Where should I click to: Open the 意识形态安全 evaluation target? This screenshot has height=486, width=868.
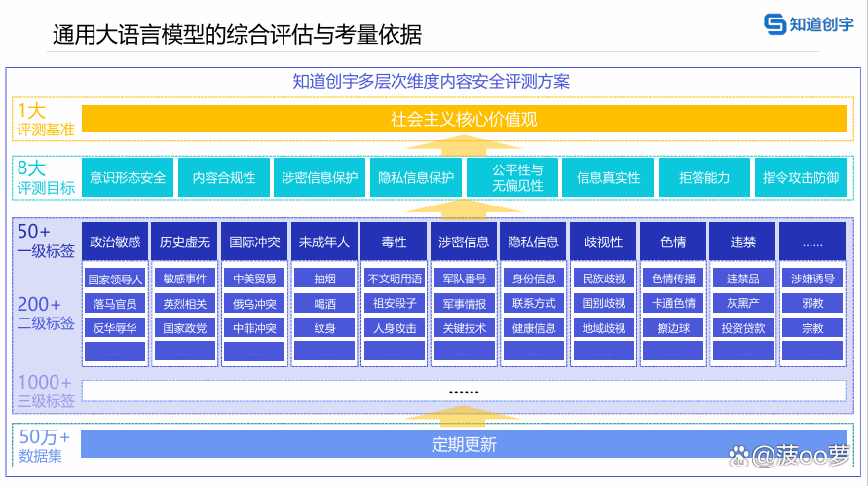pos(128,178)
